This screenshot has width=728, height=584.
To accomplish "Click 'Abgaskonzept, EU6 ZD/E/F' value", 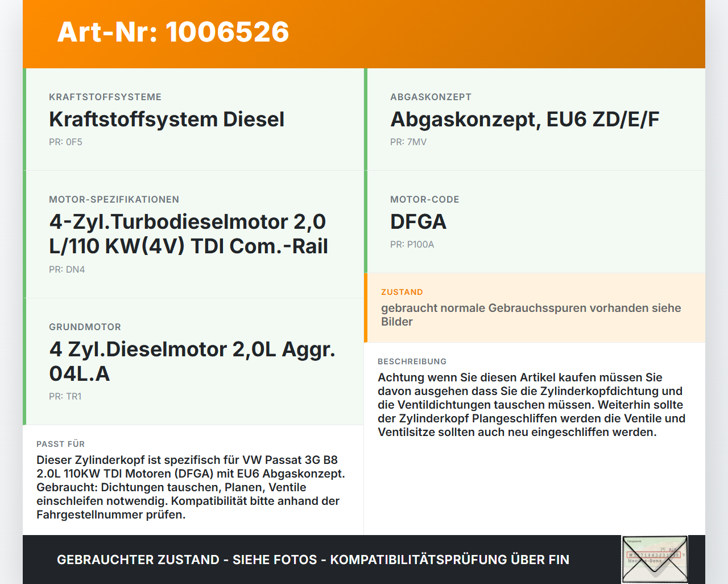I will (524, 120).
